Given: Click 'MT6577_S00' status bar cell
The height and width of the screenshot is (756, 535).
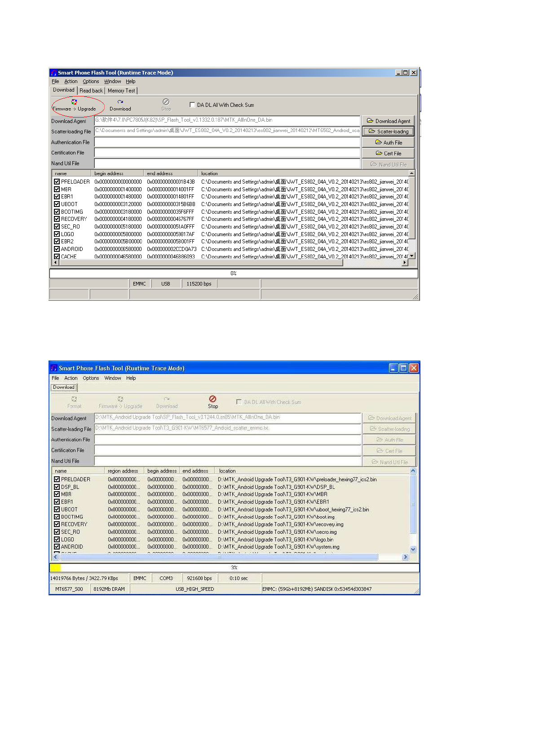Looking at the screenshot, I should 69,589.
